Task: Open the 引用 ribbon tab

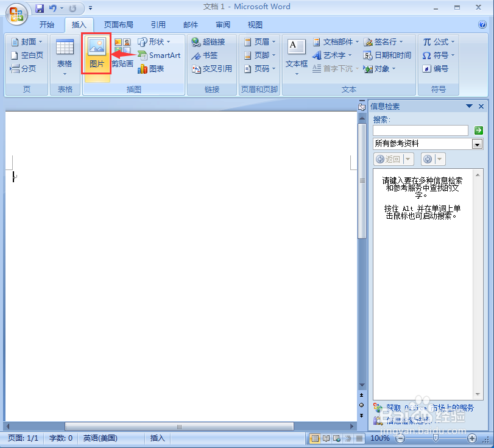Action: 158,24
